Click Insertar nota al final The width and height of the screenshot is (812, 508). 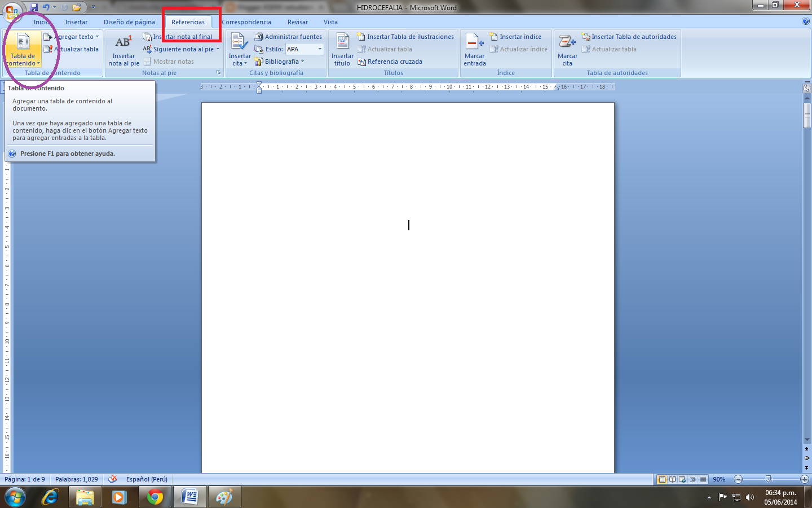(x=178, y=37)
